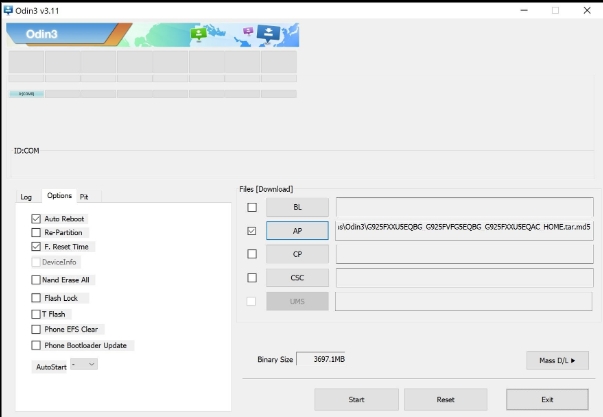Open the AutoStart dropdown
The height and width of the screenshot is (417, 603).
pos(84,364)
